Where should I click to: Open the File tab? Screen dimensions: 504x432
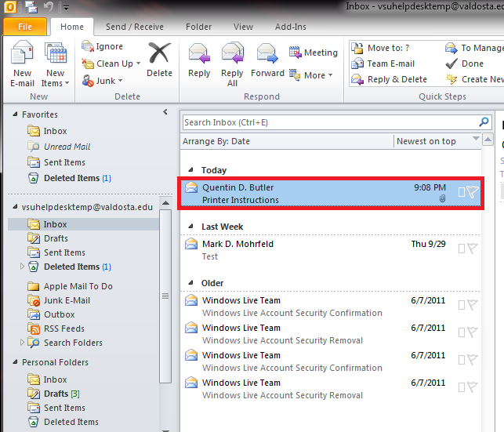point(25,27)
